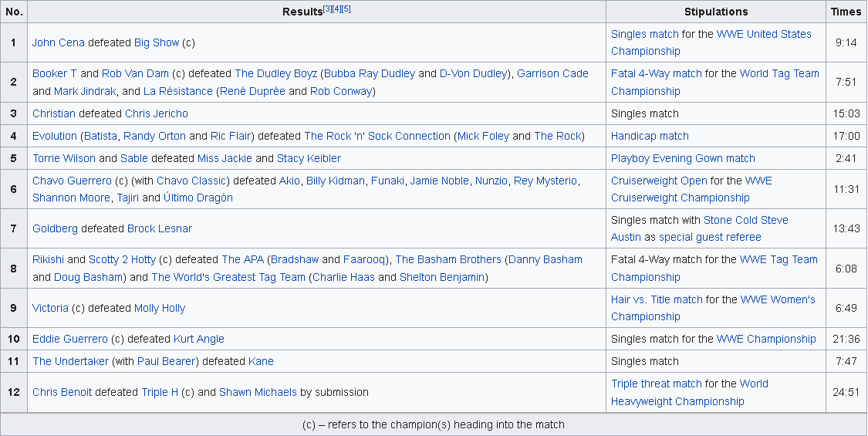Open the Scotty 2 Hotty link
The image size is (868, 436).
(123, 259)
